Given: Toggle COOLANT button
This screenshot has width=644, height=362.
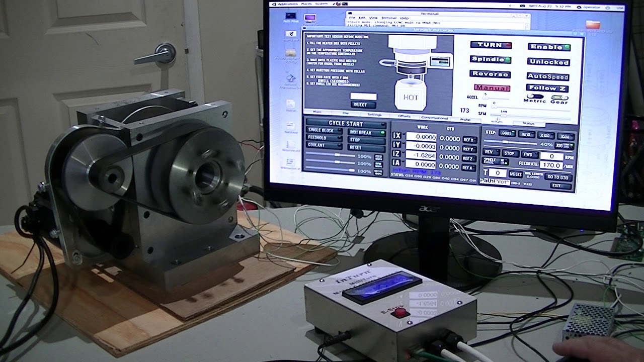Looking at the screenshot, I should [324, 145].
